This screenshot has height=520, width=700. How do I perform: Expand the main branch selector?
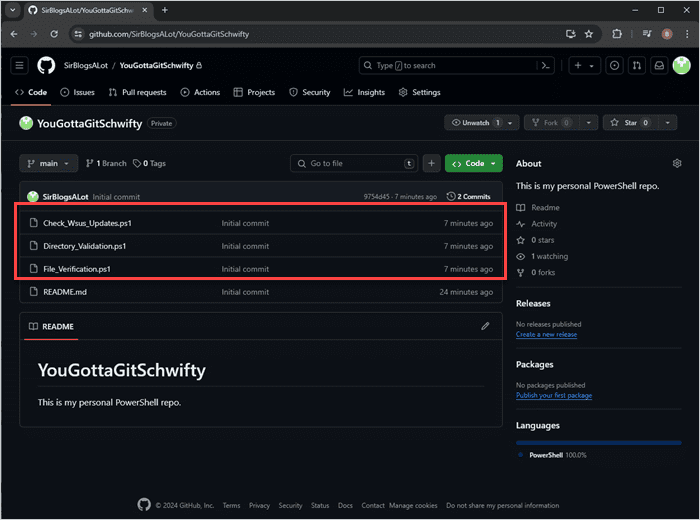pyautogui.click(x=48, y=163)
